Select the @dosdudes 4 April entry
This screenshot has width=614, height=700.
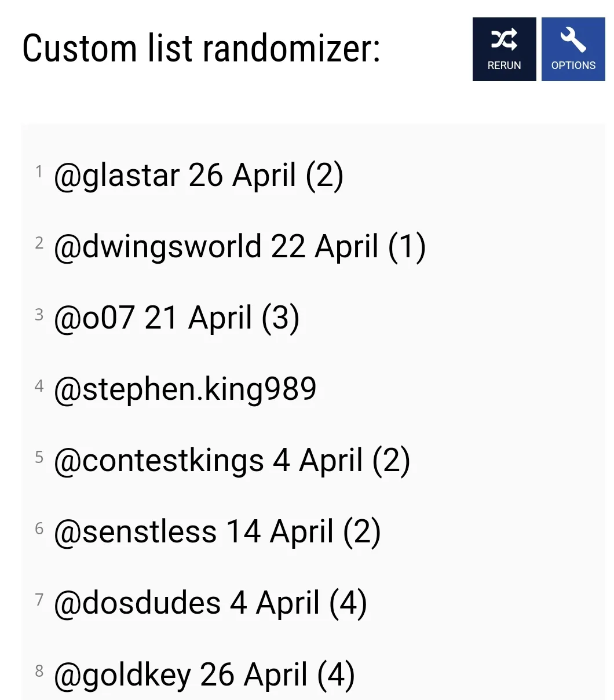tap(210, 603)
